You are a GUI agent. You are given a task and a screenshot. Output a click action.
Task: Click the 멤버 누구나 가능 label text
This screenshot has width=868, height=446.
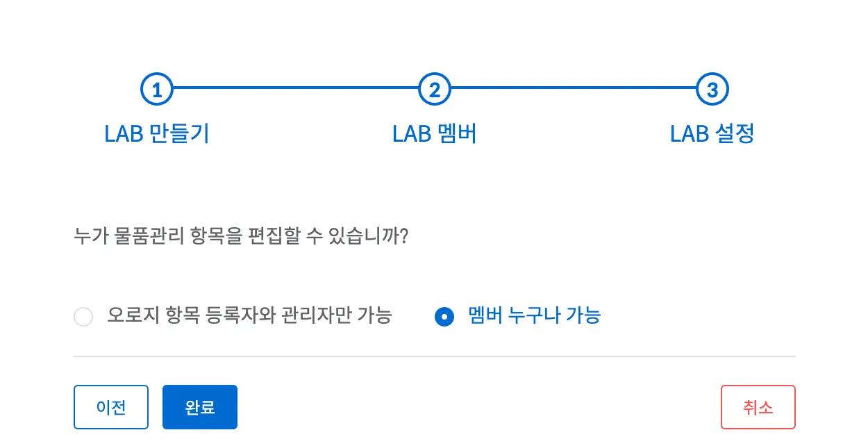(x=535, y=316)
